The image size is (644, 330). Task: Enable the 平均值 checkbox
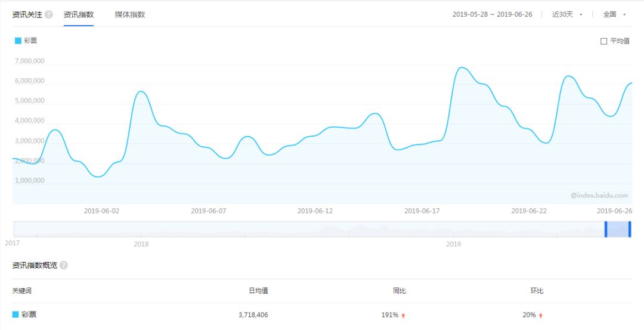coord(603,41)
